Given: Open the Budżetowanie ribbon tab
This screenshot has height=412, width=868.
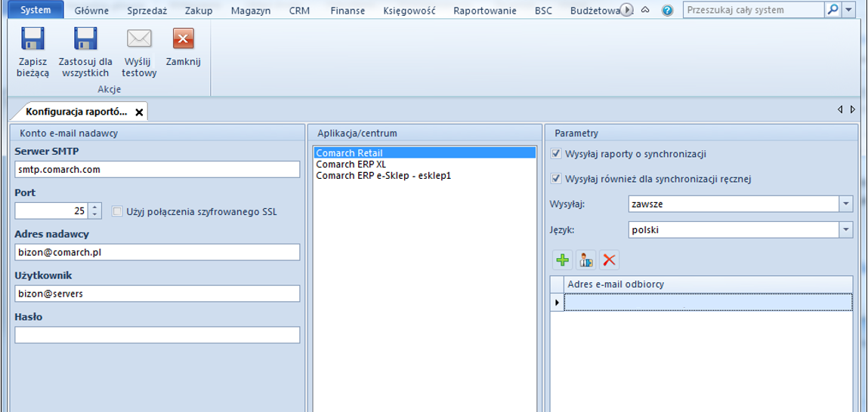Looking at the screenshot, I should [x=594, y=11].
